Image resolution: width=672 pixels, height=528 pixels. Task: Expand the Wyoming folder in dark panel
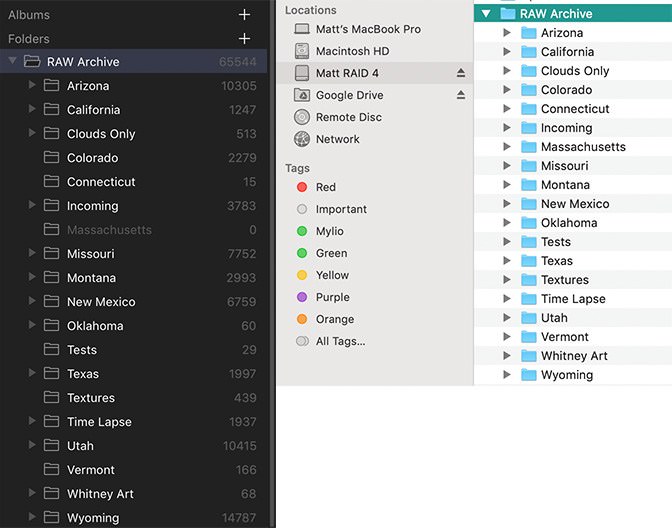pos(32,516)
